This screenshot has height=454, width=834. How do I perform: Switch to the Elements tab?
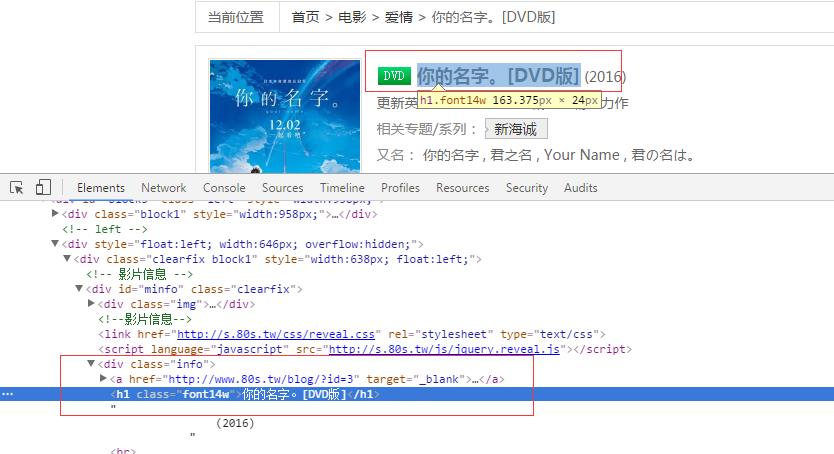coord(101,188)
